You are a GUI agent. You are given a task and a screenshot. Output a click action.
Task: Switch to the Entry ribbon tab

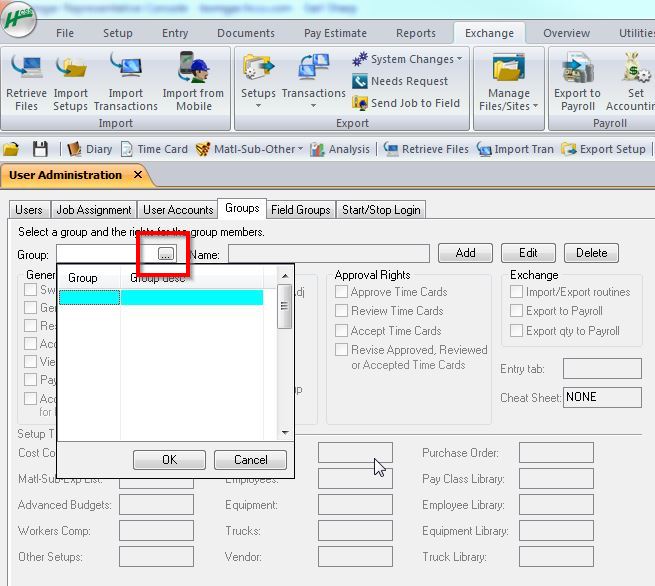(175, 33)
